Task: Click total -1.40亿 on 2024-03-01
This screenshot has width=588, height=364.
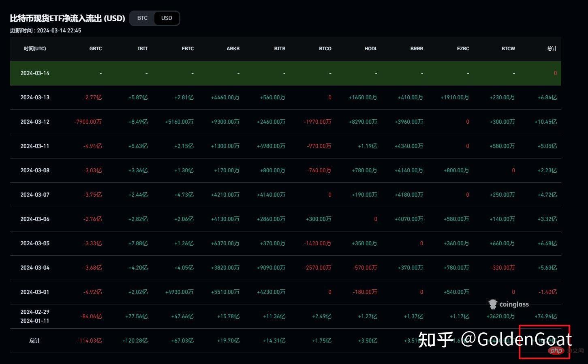Action: 547,292
